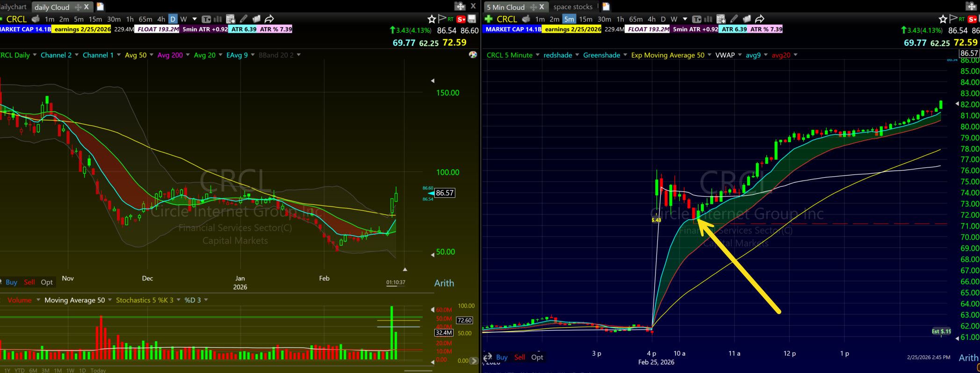The height and width of the screenshot is (373, 980).
Task: Open drawing tools pencil in daily chart
Action: (244, 19)
